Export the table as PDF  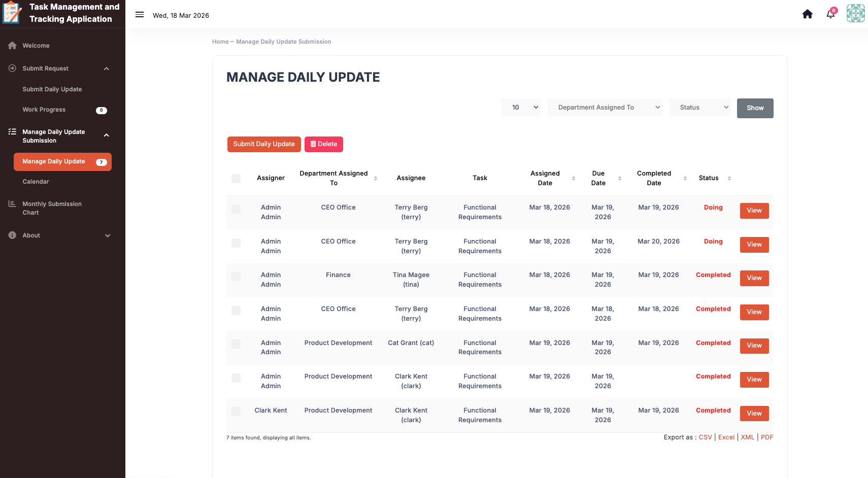(x=766, y=437)
